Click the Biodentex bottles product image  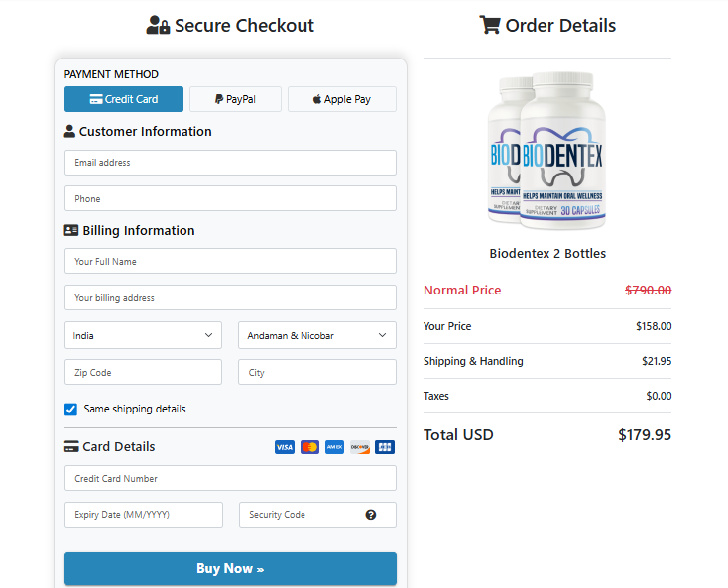point(546,149)
